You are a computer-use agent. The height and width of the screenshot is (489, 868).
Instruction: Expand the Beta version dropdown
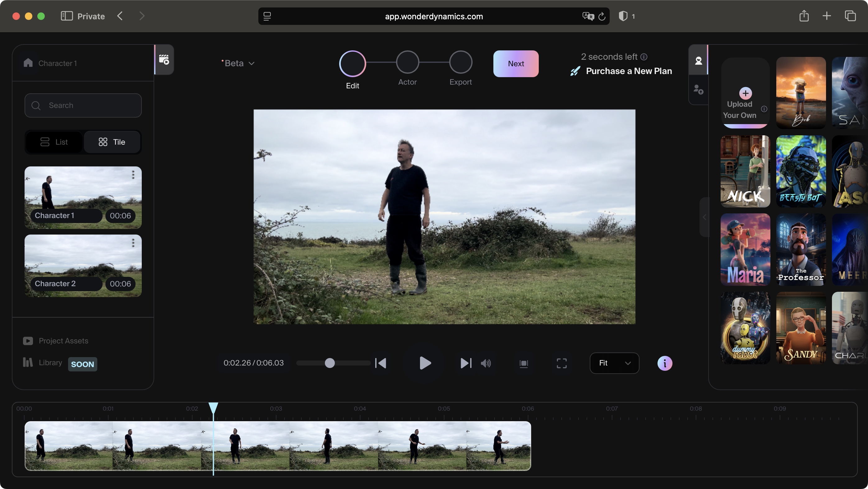click(238, 63)
